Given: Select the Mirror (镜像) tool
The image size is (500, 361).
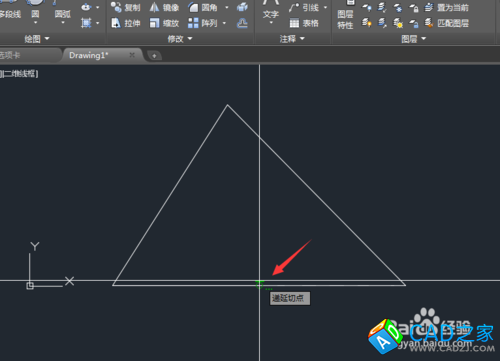Looking at the screenshot, I should (164, 7).
